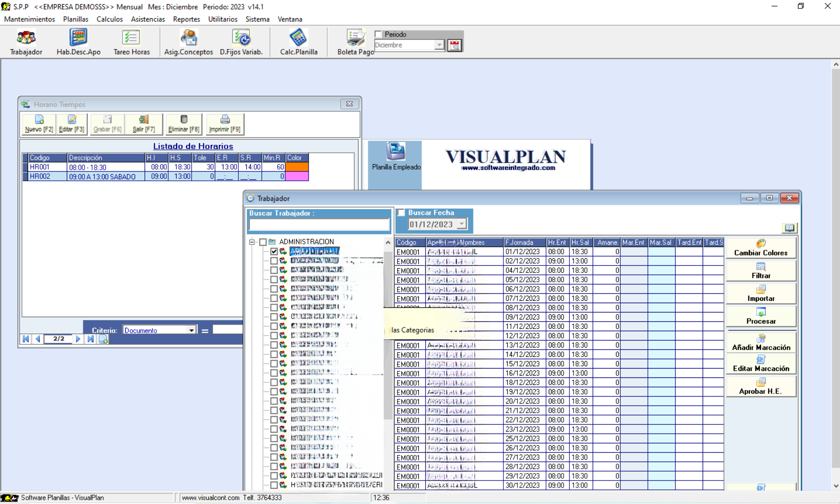Click Imprimir [F9] in Horario Tiempos
The image size is (840, 504).
tap(225, 124)
